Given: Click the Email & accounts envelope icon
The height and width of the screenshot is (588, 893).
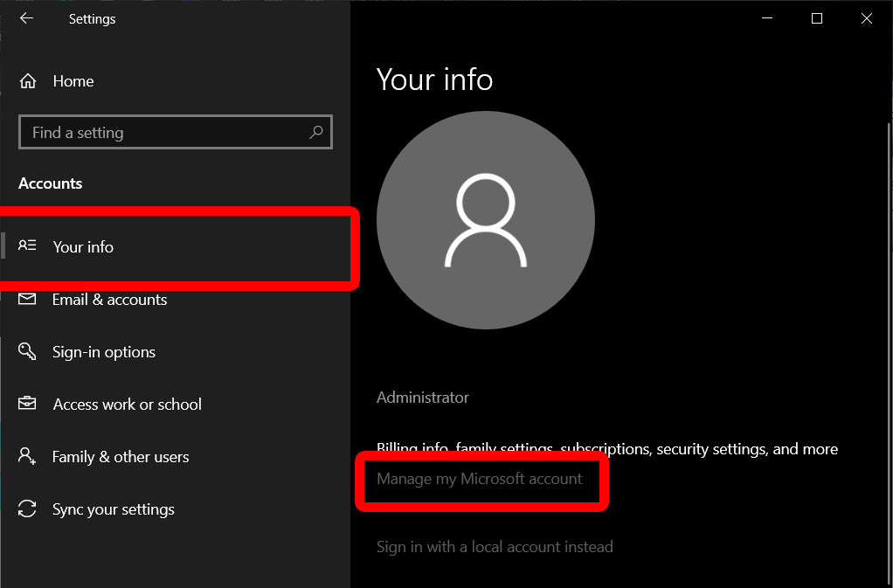Looking at the screenshot, I should [27, 300].
